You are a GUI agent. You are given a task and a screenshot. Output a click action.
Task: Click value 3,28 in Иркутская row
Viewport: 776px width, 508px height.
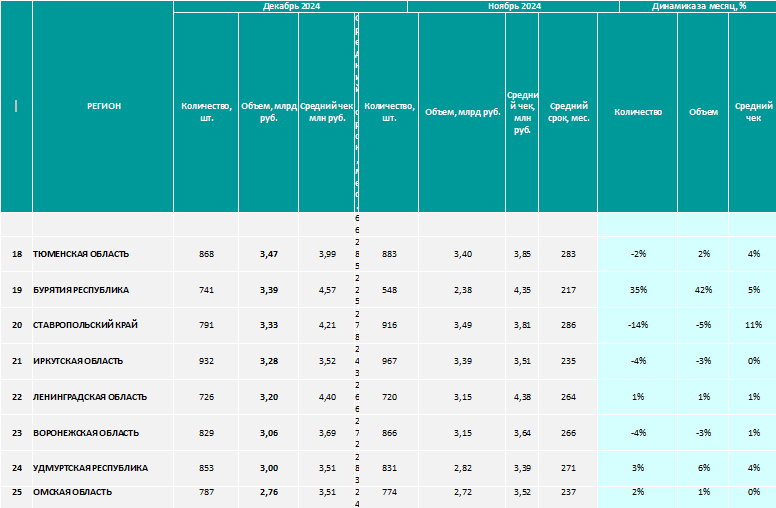click(x=269, y=361)
